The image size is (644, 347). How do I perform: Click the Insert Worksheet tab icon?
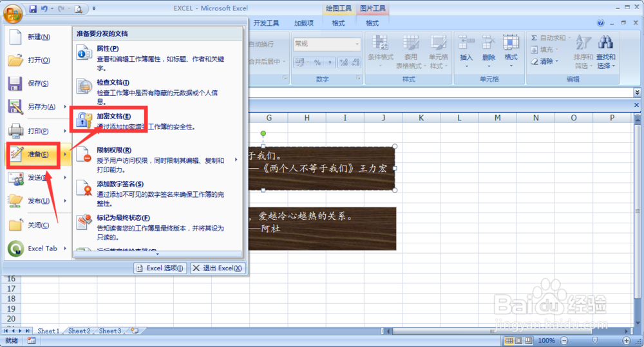135,330
